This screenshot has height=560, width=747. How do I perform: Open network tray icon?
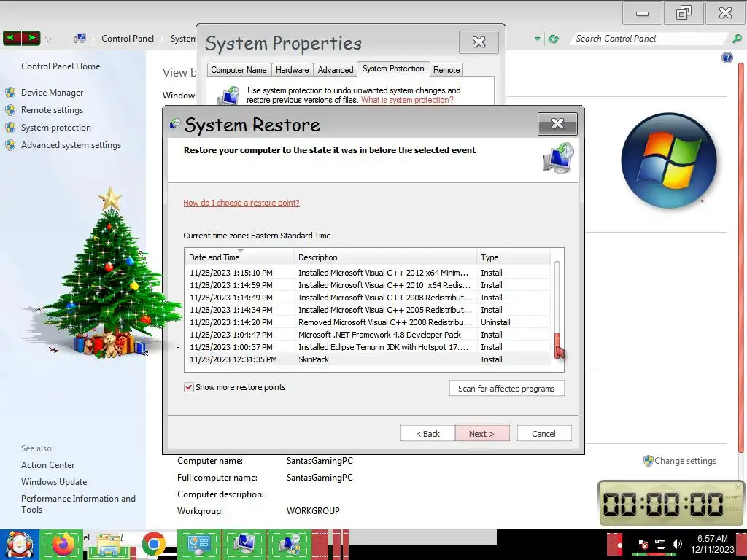click(x=659, y=544)
